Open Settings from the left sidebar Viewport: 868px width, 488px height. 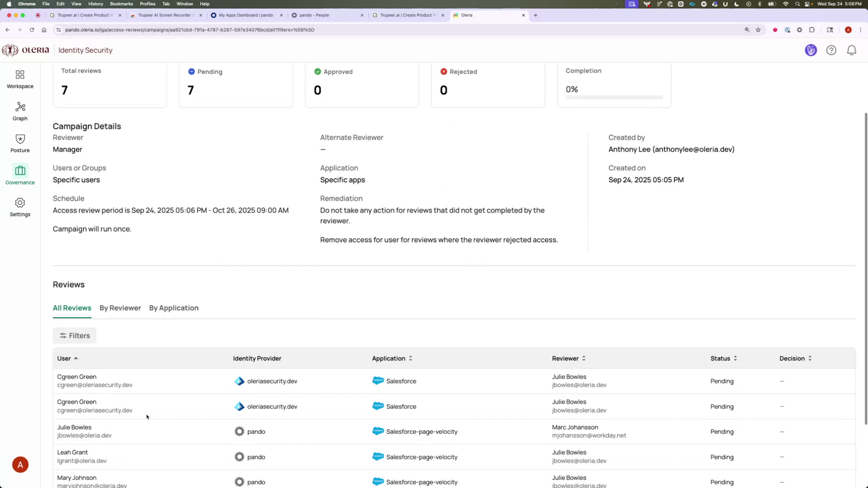tap(20, 207)
